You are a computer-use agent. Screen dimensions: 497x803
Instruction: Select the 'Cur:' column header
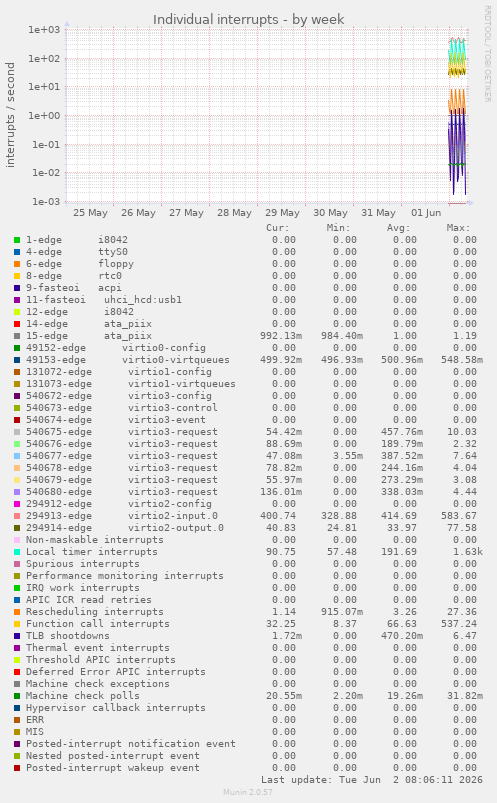pyautogui.click(x=277, y=228)
